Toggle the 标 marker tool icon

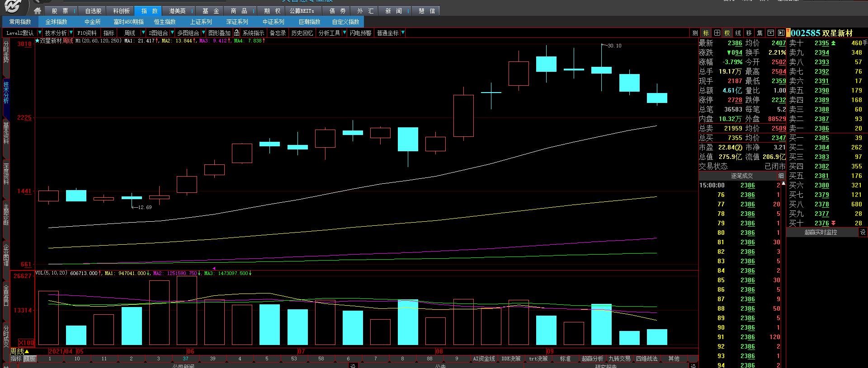coord(706,33)
